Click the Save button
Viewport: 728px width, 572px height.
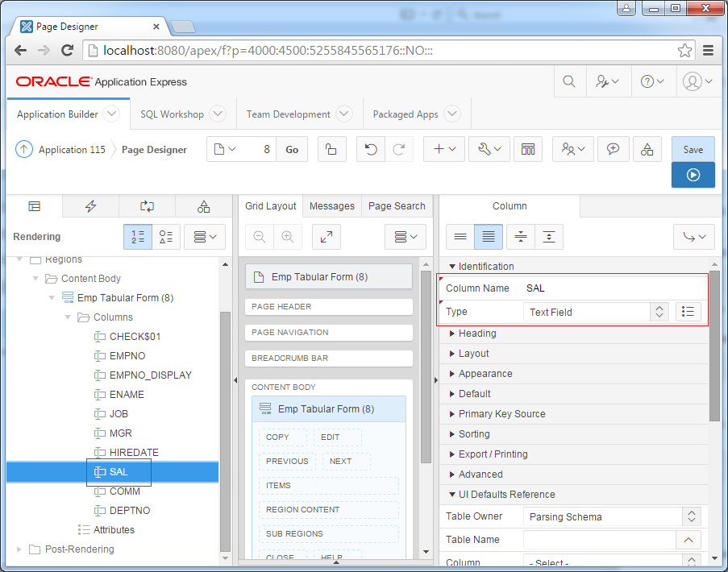(693, 149)
